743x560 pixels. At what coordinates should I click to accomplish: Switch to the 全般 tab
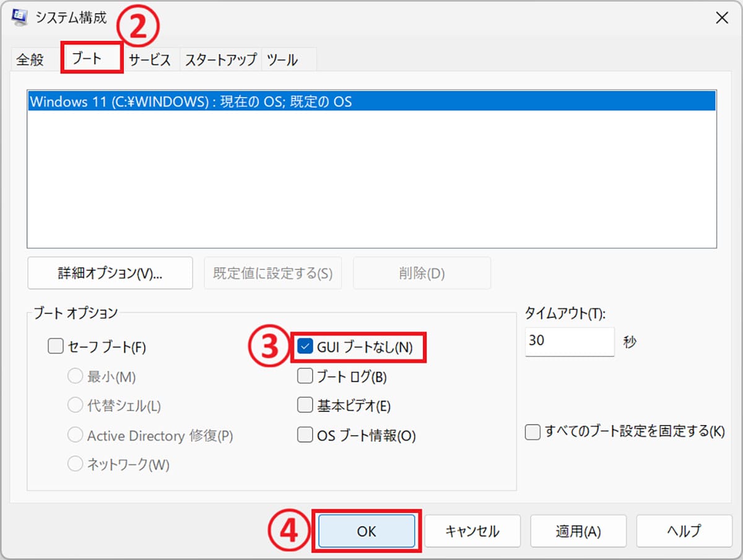pyautogui.click(x=30, y=59)
